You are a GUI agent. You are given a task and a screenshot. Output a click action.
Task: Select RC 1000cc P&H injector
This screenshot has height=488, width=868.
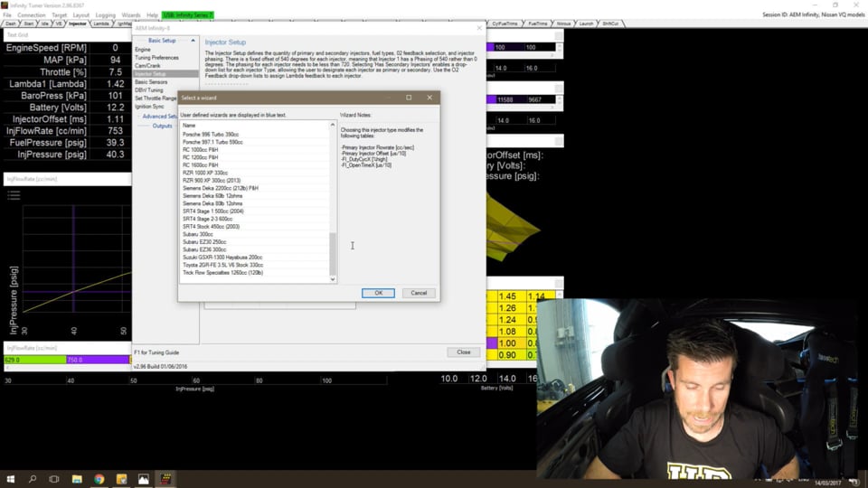(x=201, y=150)
